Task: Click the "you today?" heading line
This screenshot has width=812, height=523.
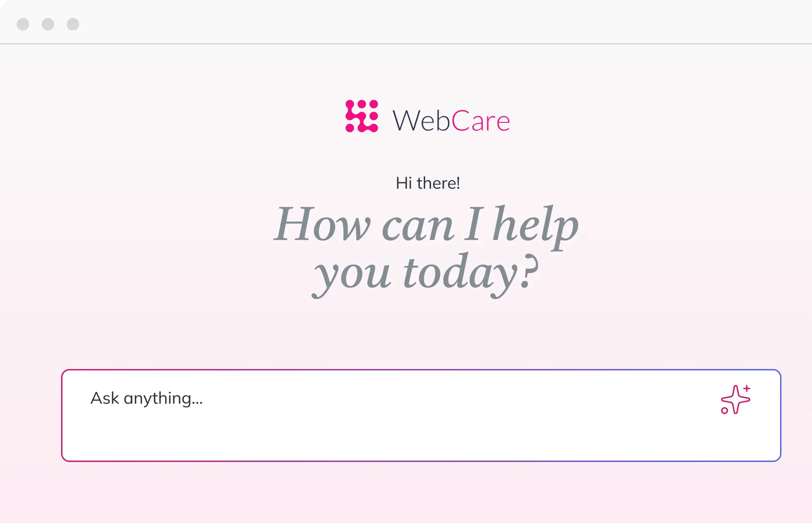Action: (426, 272)
